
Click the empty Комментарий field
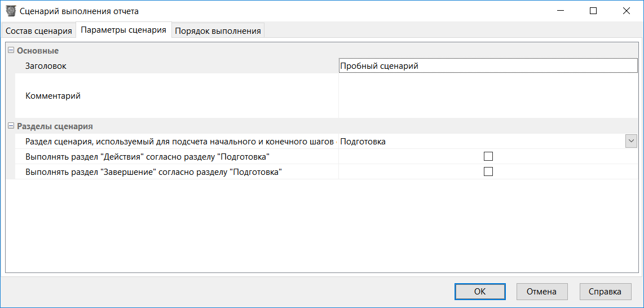488,96
